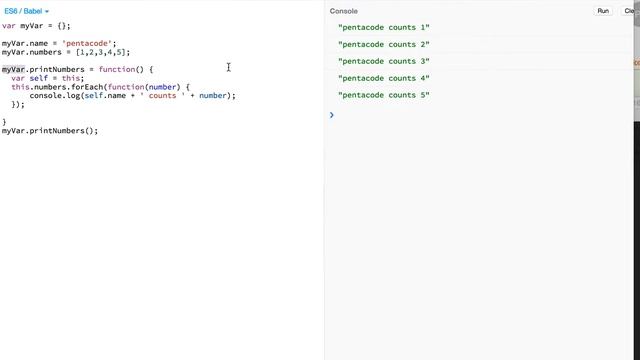Click console.log in the editor code
Viewport: 640px width, 360px height.
pyautogui.click(x=54, y=96)
